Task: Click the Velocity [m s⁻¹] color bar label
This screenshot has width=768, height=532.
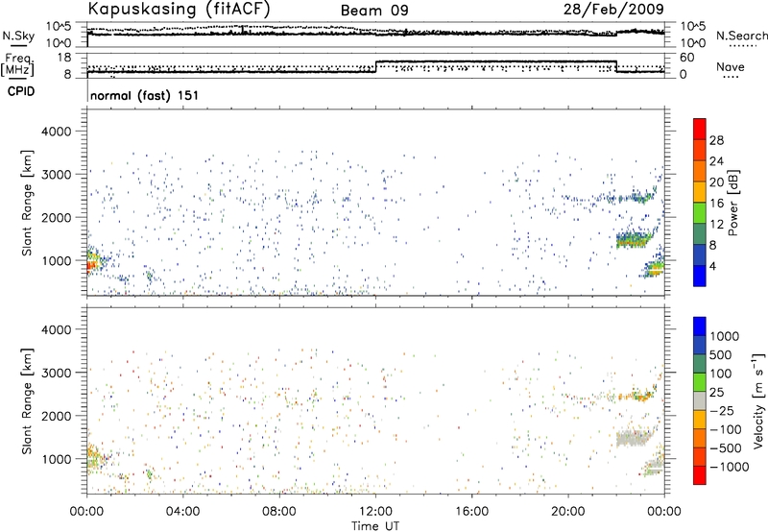Action: (x=758, y=400)
